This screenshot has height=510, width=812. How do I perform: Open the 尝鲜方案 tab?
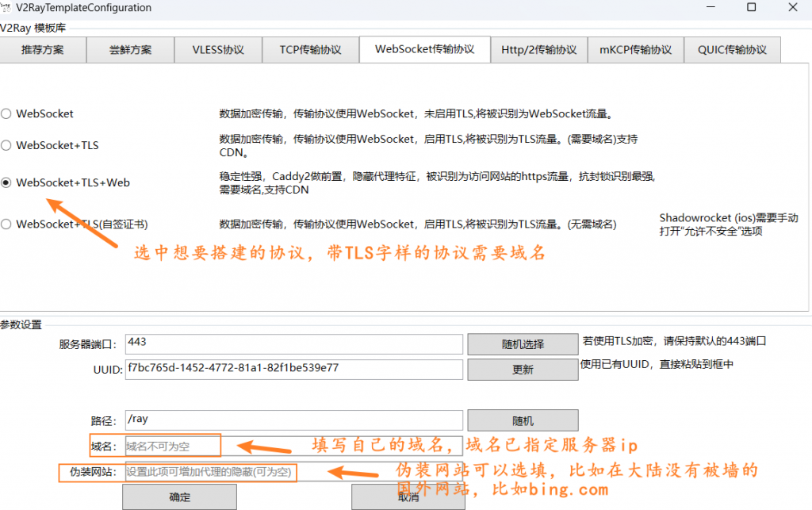click(x=130, y=49)
